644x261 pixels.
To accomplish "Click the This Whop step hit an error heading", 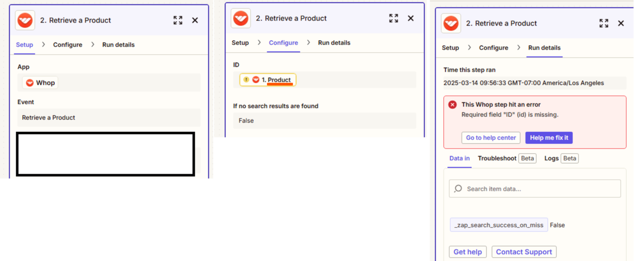I will [x=501, y=105].
